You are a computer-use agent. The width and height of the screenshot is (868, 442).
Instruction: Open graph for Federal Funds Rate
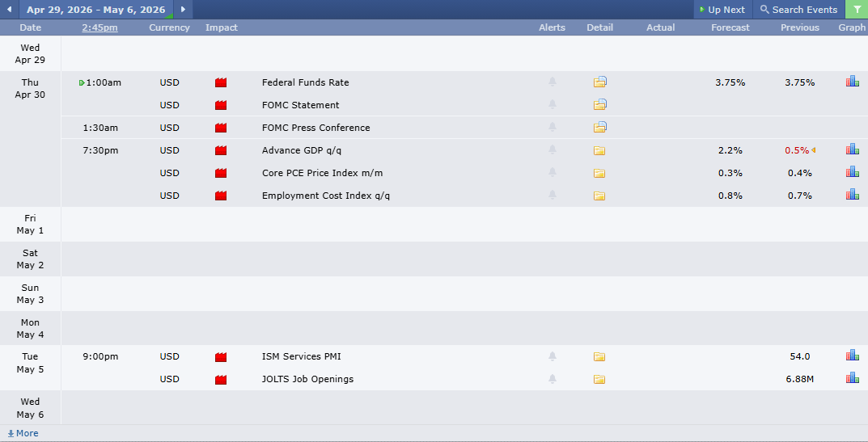tap(852, 82)
